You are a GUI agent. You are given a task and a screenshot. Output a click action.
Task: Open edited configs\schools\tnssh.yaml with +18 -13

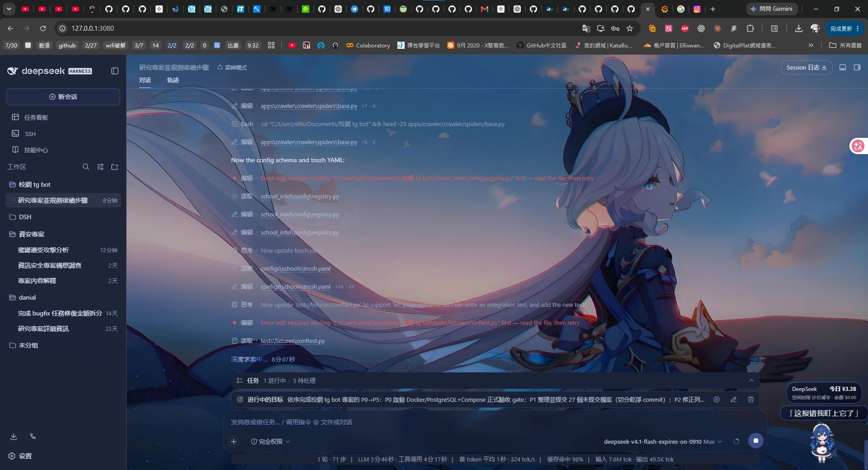(296, 287)
